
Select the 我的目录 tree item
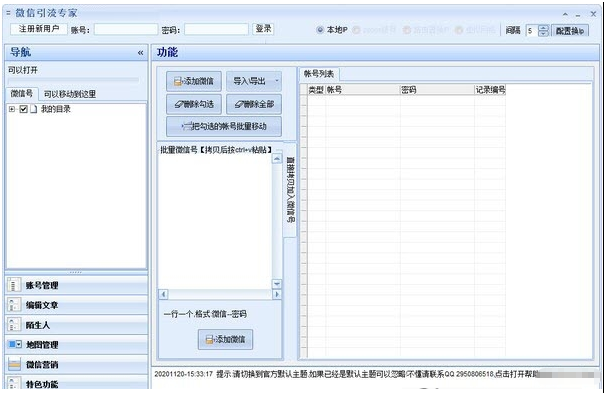coord(56,109)
